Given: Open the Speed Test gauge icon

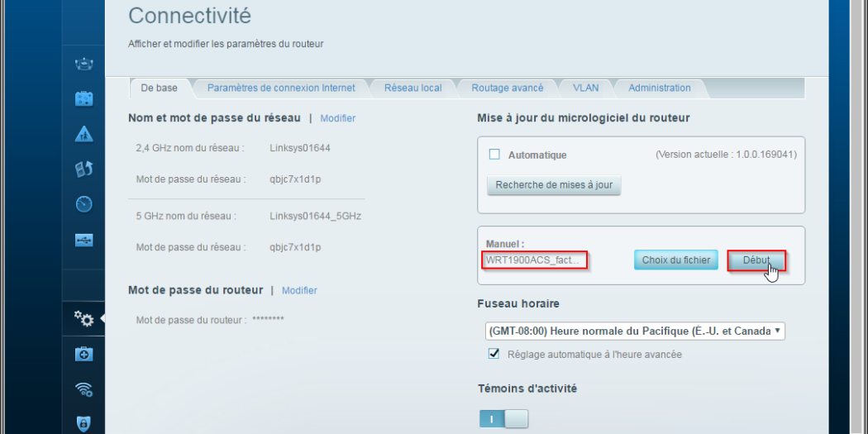Looking at the screenshot, I should click(84, 204).
